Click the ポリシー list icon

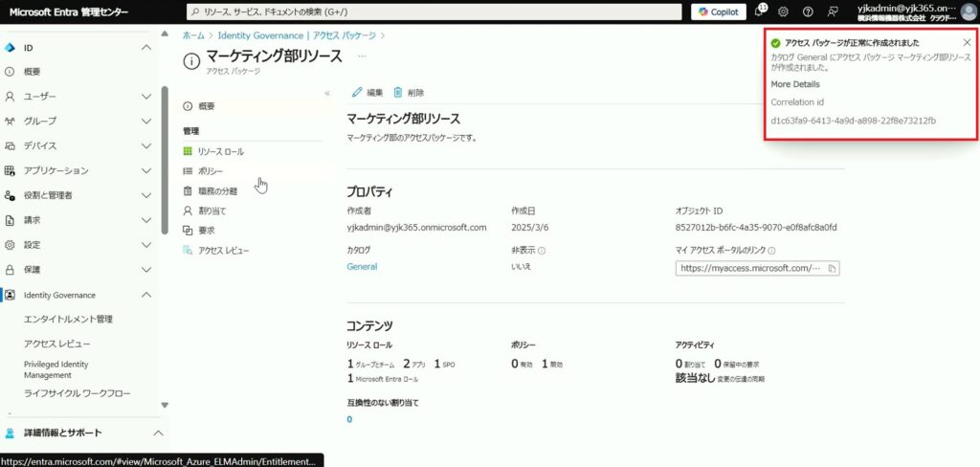(x=188, y=171)
